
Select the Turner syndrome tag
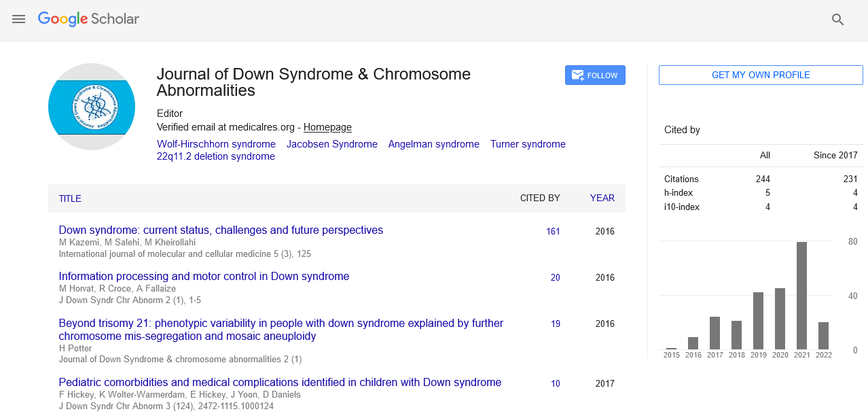[x=528, y=144]
